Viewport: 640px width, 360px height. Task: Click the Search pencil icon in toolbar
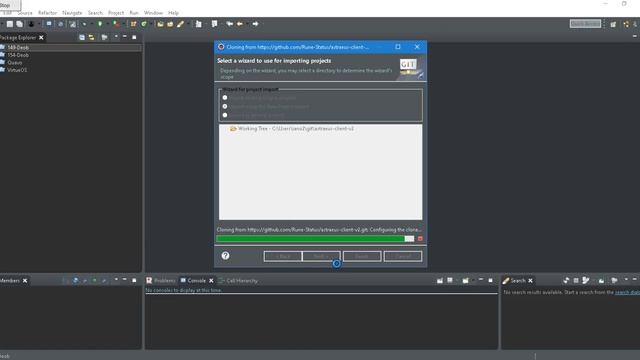pos(180,24)
